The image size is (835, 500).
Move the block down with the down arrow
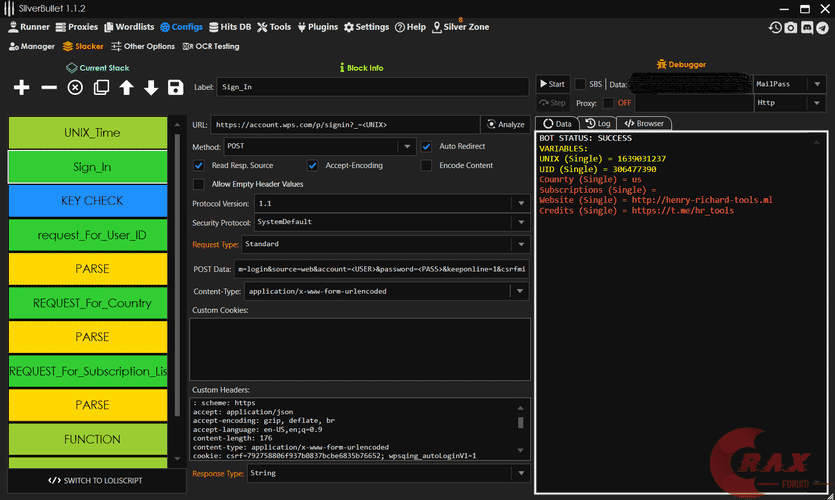click(x=151, y=88)
